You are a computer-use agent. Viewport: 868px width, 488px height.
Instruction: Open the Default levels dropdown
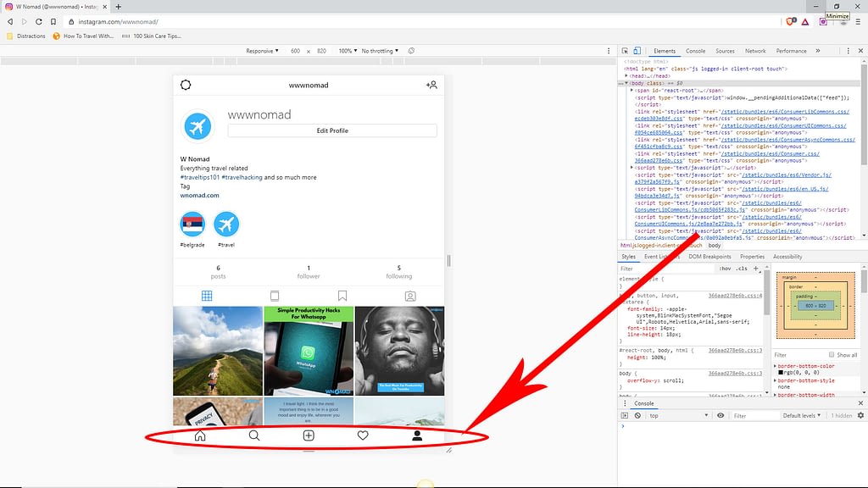tap(802, 415)
